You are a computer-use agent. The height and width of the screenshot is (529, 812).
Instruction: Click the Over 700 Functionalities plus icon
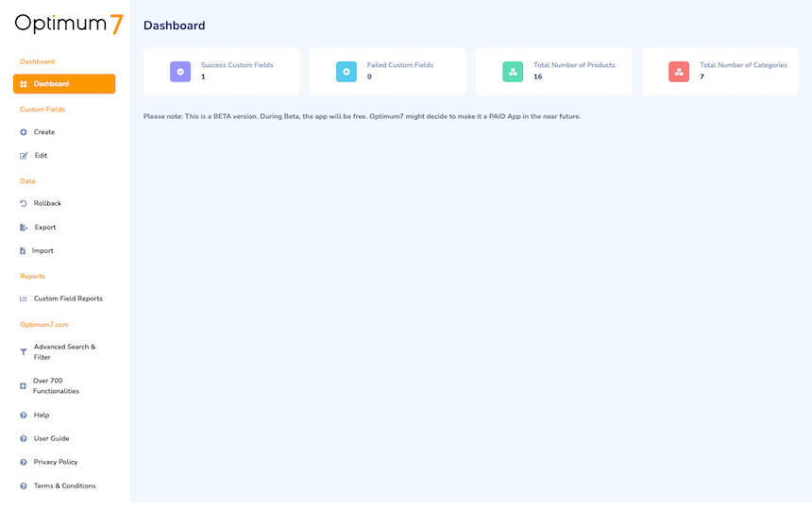tap(23, 386)
